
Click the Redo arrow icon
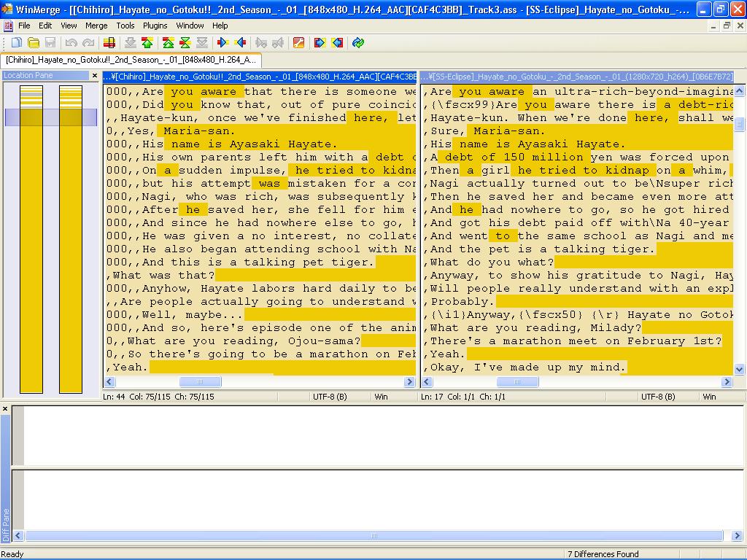(88, 43)
